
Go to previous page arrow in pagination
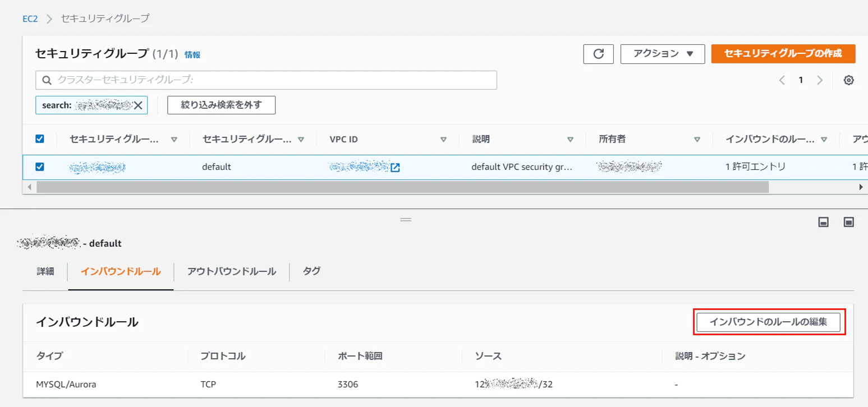[782, 80]
